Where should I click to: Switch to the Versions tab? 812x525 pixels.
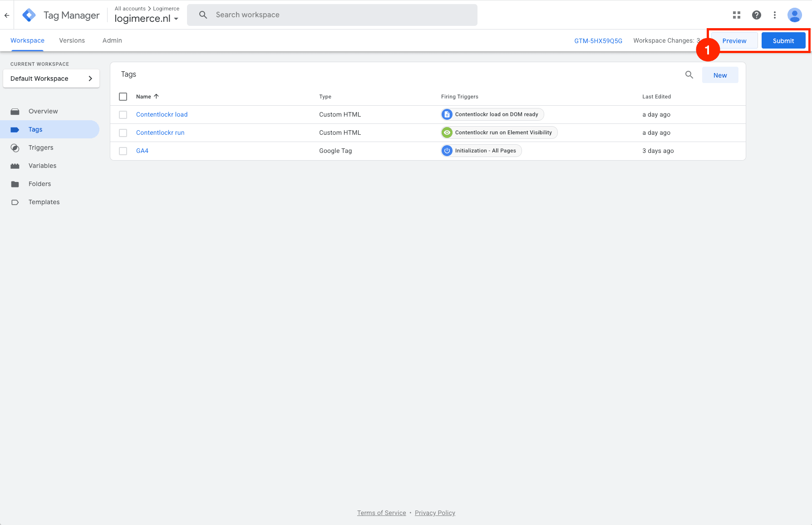(x=72, y=40)
